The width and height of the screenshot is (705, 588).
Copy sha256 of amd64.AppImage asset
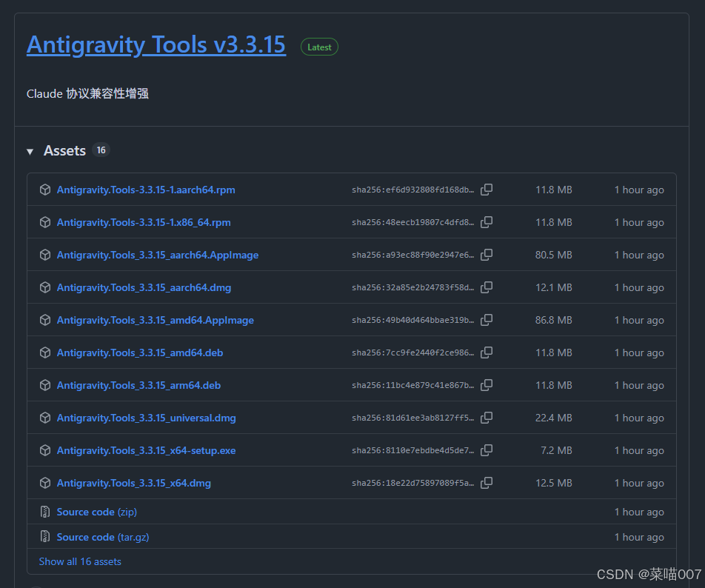[487, 320]
